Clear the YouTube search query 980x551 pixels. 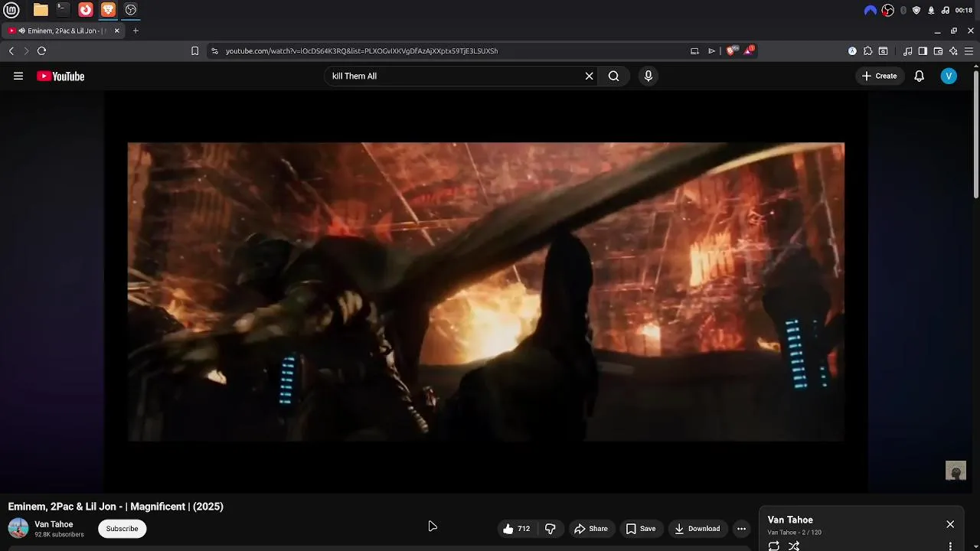pos(590,76)
